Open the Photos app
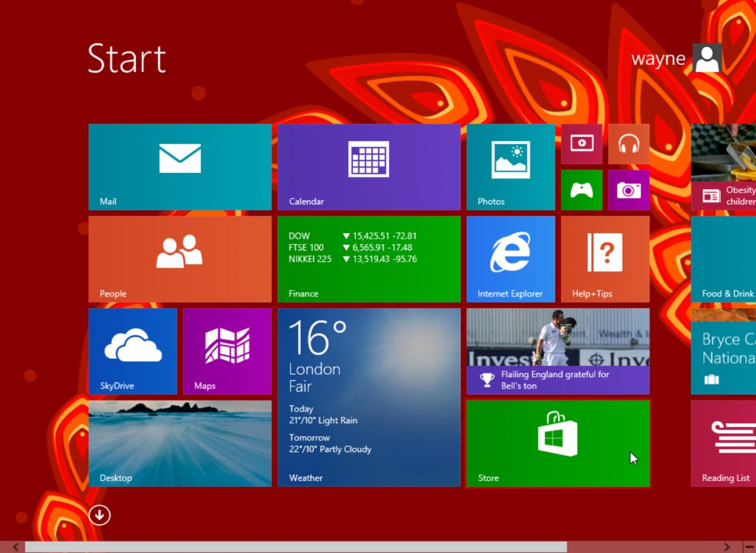Screen dimensions: 756x553 point(510,166)
